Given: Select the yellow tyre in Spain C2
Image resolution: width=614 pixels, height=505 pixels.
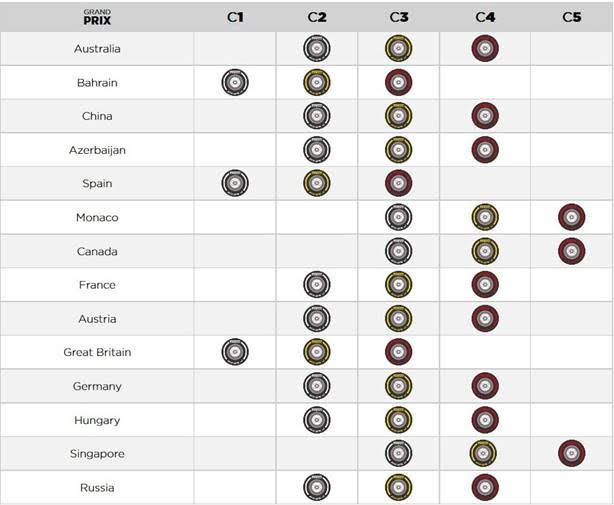Looking at the screenshot, I should (317, 183).
